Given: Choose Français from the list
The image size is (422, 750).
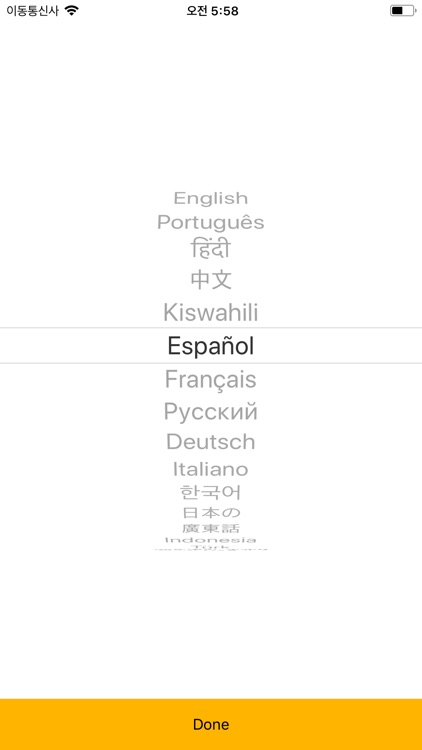Looking at the screenshot, I should point(211,379).
